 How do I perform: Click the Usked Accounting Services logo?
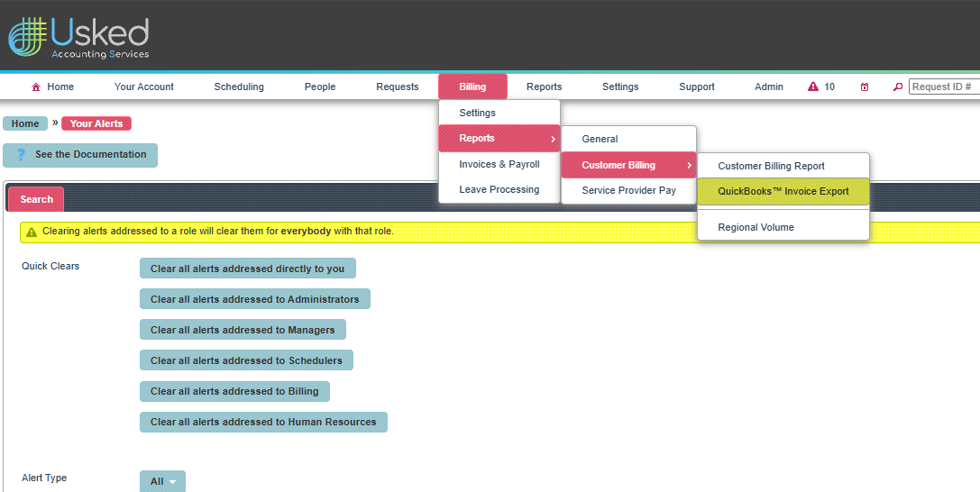(x=78, y=38)
